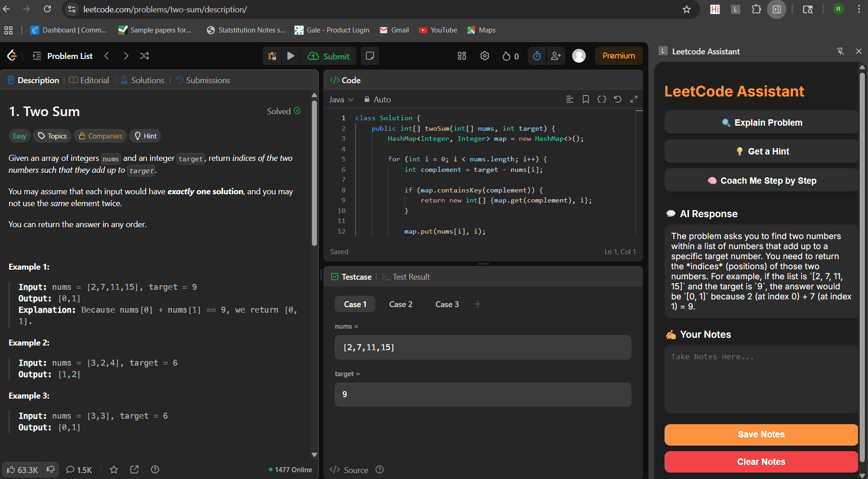Click inside the Take Notes text area
Image resolution: width=868 pixels, height=479 pixels.
coord(761,379)
